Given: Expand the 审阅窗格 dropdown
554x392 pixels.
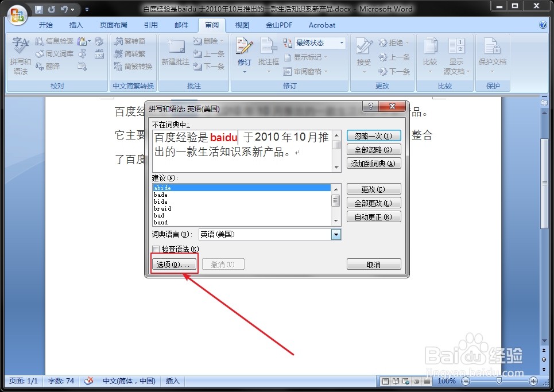Looking at the screenshot, I should tap(326, 72).
